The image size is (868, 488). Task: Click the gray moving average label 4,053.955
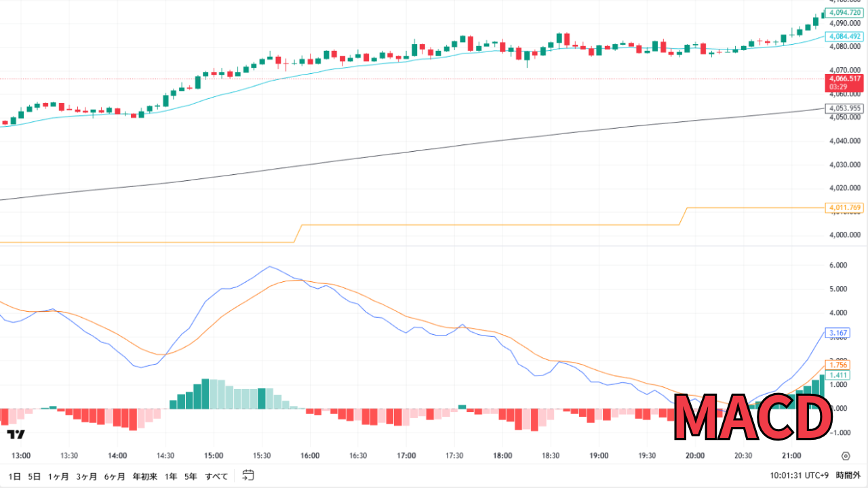click(843, 108)
